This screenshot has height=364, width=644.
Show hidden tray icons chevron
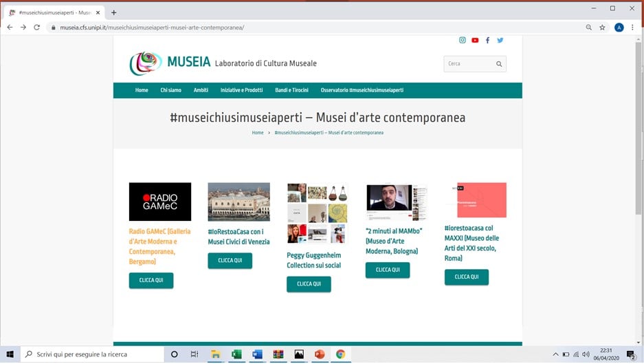[555, 354]
